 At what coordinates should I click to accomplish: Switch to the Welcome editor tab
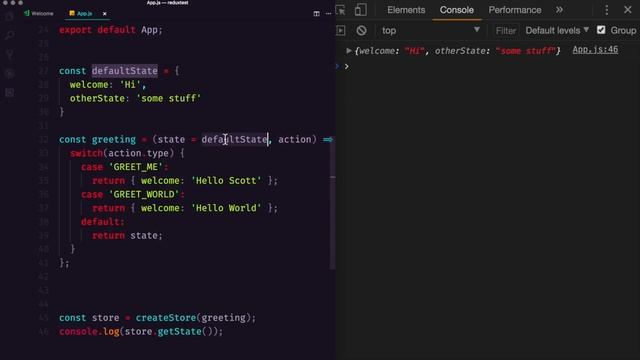39,13
